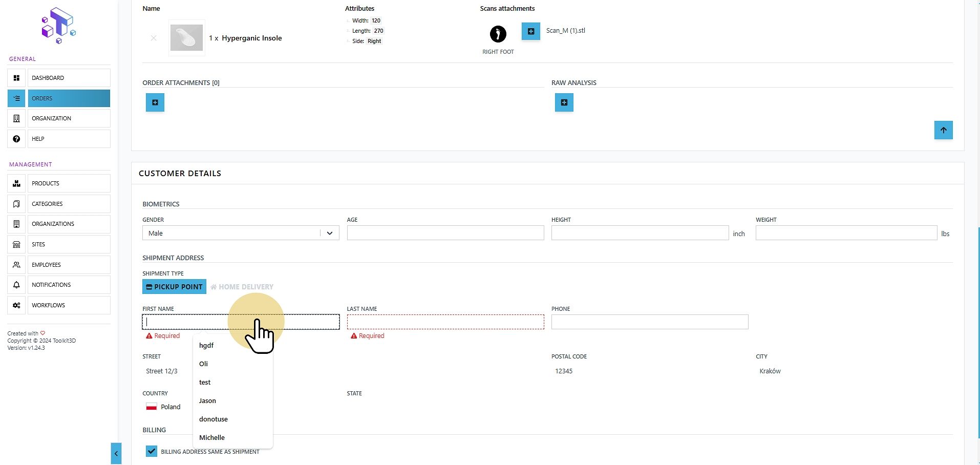Viewport: 980px width, 465px height.
Task: Click the postal code 12345
Action: pos(564,371)
